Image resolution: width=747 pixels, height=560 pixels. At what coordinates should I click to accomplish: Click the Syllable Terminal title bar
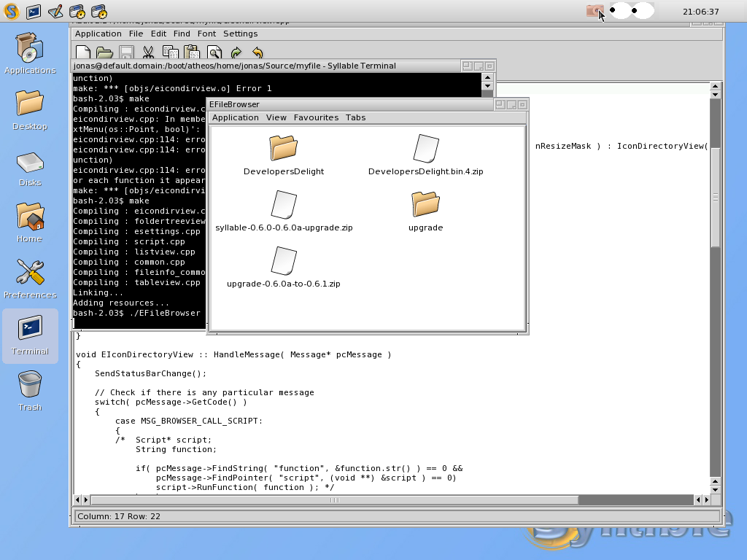point(267,66)
